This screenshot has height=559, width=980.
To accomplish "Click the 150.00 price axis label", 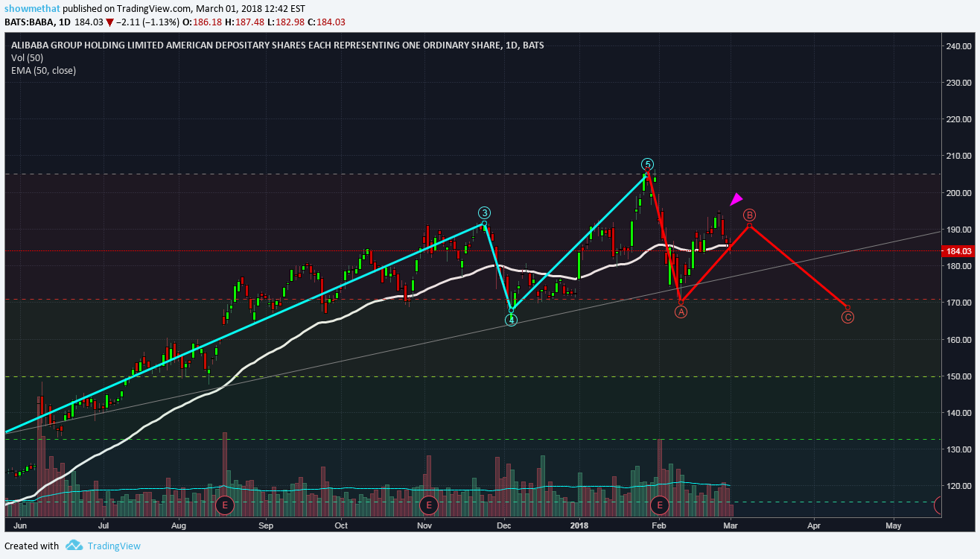I will point(958,376).
